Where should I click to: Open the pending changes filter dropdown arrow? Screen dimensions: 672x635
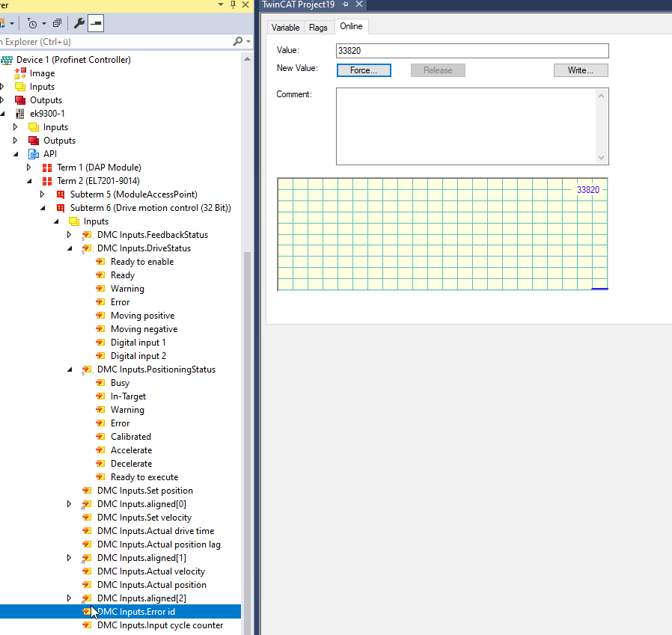tap(44, 24)
